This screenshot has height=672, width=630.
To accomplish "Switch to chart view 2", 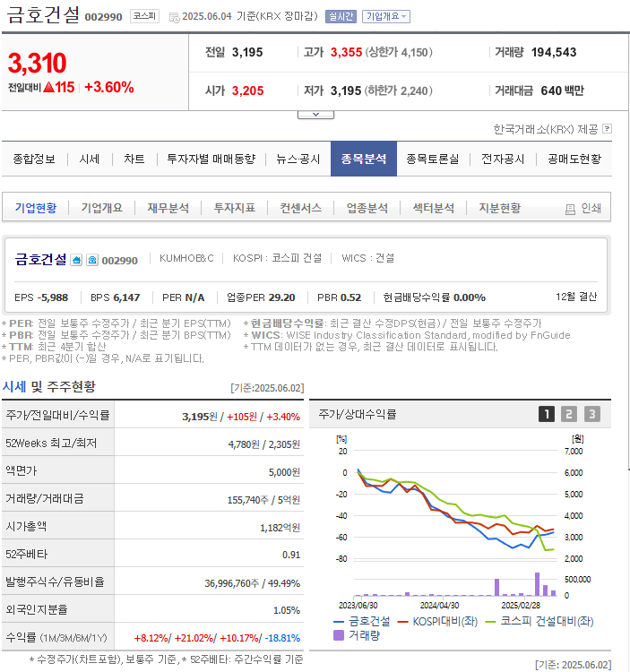I will tap(569, 414).
